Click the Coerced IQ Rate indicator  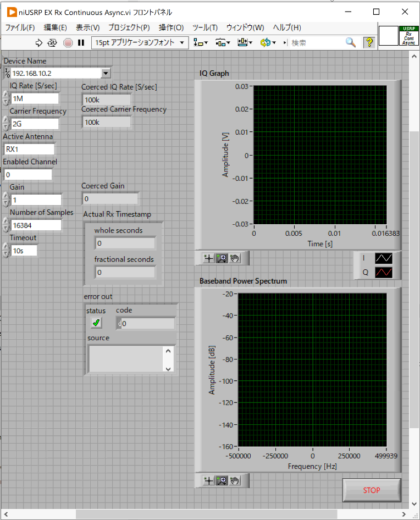pos(107,100)
